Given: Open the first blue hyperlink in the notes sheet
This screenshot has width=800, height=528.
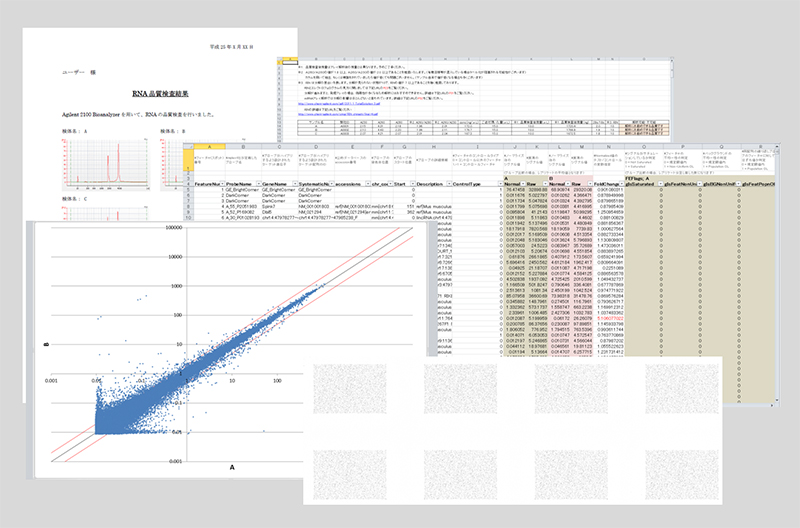Looking at the screenshot, I should [x=339, y=103].
